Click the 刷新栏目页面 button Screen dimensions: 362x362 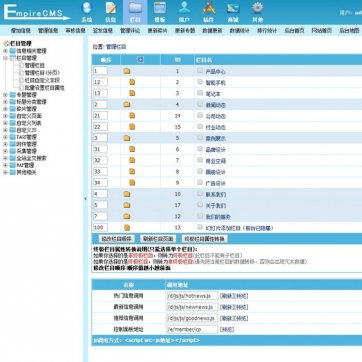(158, 239)
